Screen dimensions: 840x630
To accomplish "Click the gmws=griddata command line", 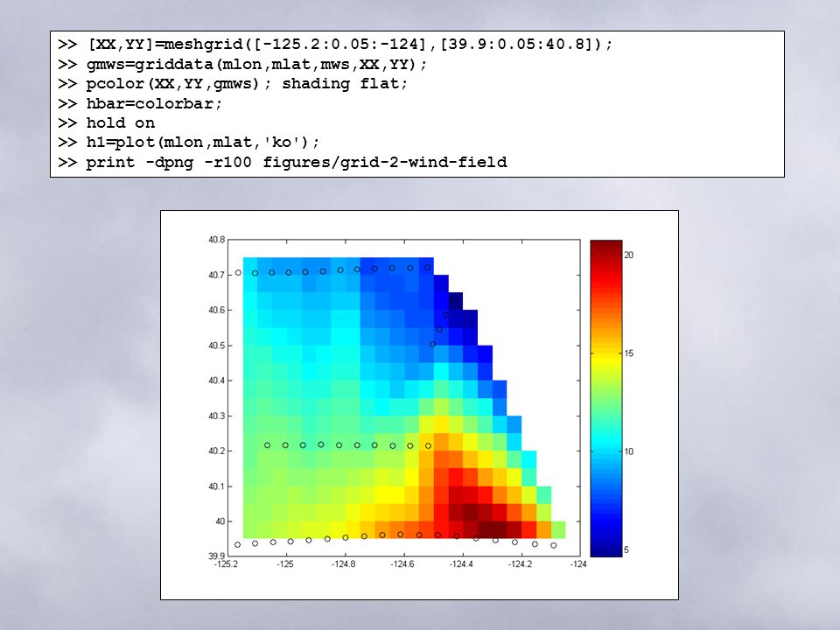I will tap(242, 64).
